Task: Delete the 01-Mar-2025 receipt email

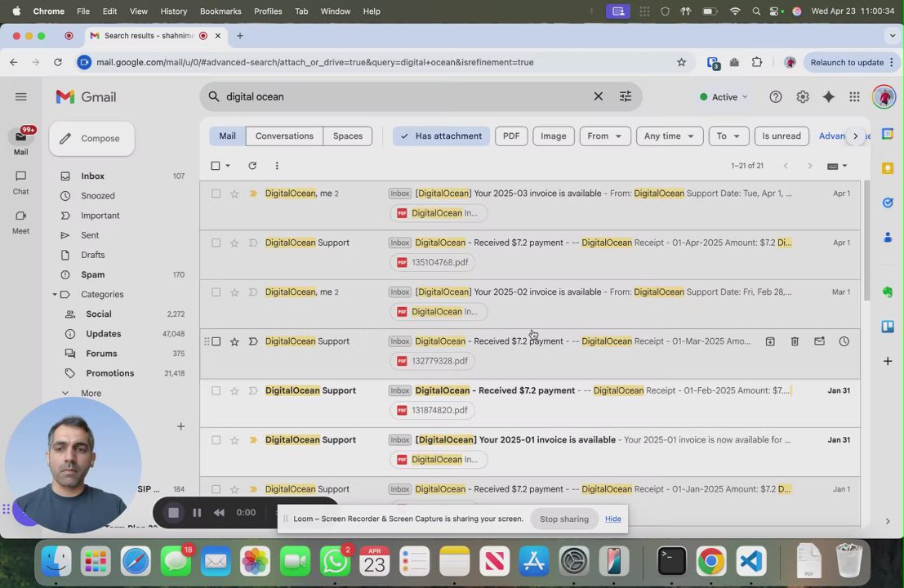Action: pyautogui.click(x=795, y=341)
